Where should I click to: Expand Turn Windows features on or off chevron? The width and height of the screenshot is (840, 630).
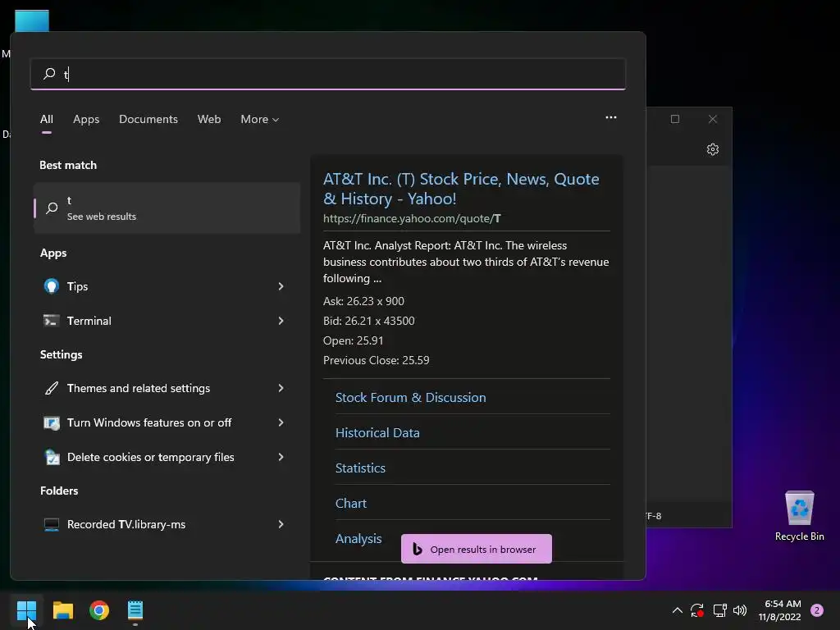pyautogui.click(x=281, y=422)
